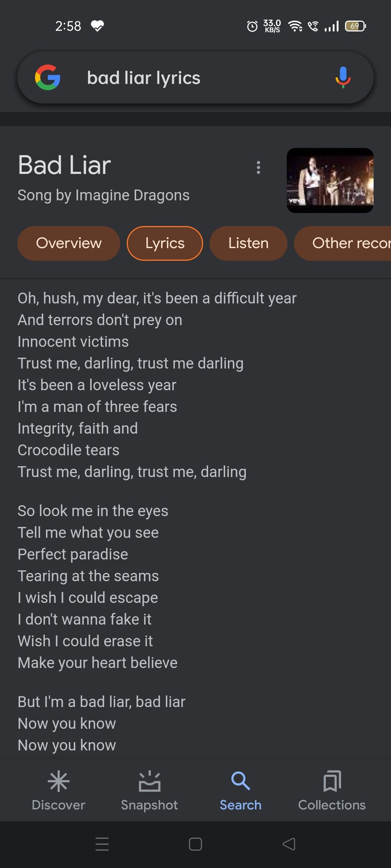Tap Other recordings chip

(349, 243)
